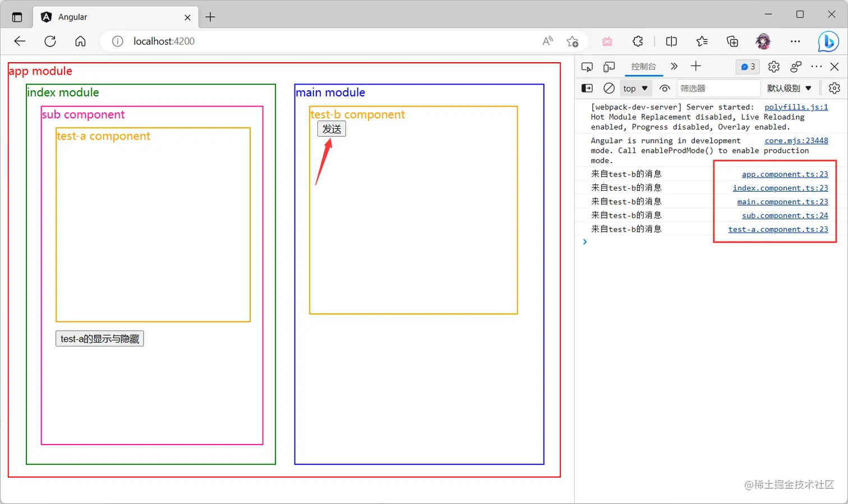
Task: Click the 'app module' label
Action: pyautogui.click(x=40, y=71)
